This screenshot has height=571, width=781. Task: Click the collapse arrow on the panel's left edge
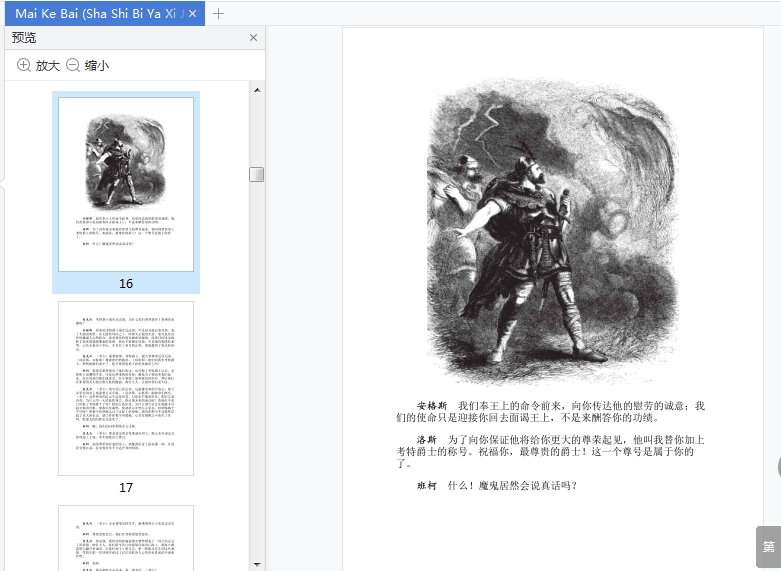pyautogui.click(x=2, y=184)
